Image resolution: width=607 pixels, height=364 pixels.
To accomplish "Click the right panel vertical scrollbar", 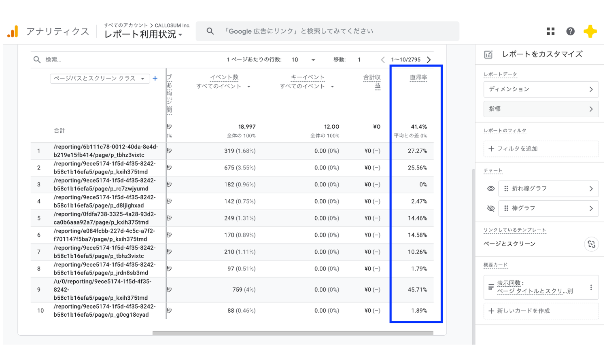I will point(473,257).
